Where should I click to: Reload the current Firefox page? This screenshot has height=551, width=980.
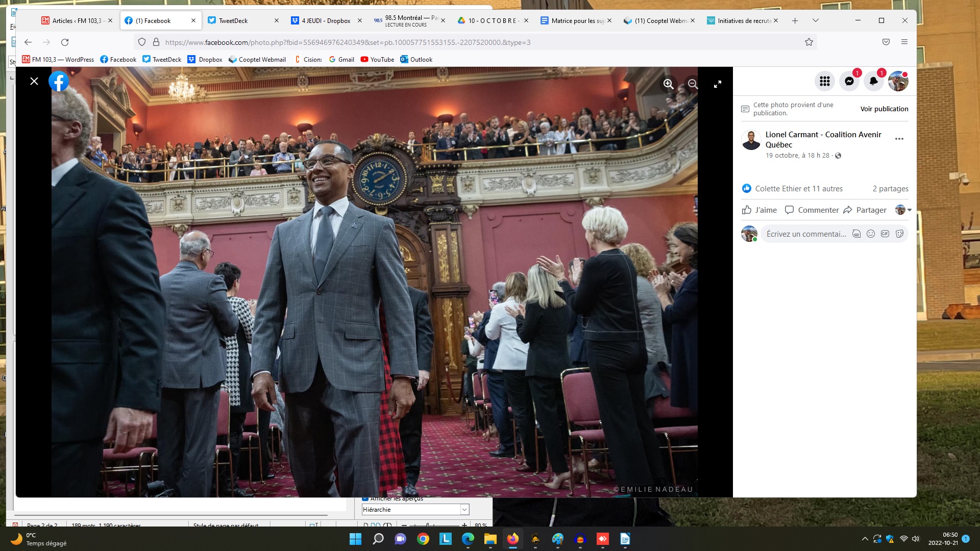click(65, 42)
